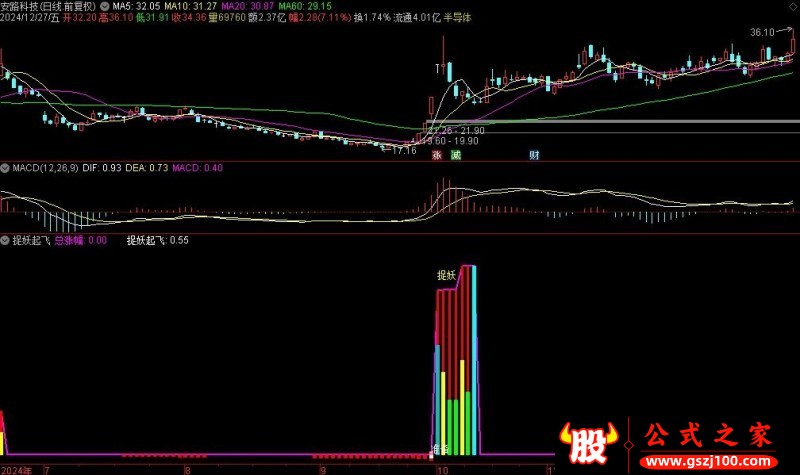
Task: Click the 19.60 - 19.90 gap label
Action: pos(451,141)
